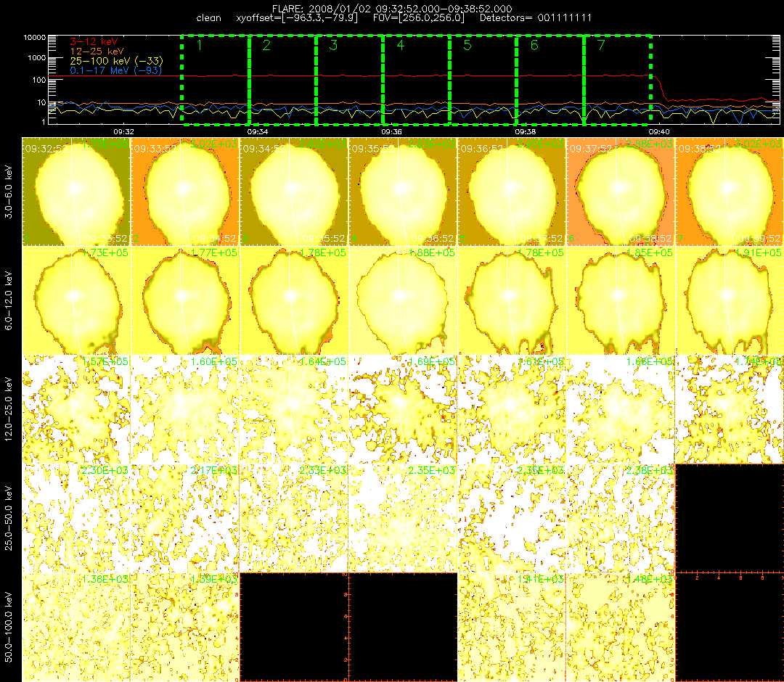
Task: Click the 2.95E+03 value in 3.0-6.0 keV row
Action: coord(541,144)
